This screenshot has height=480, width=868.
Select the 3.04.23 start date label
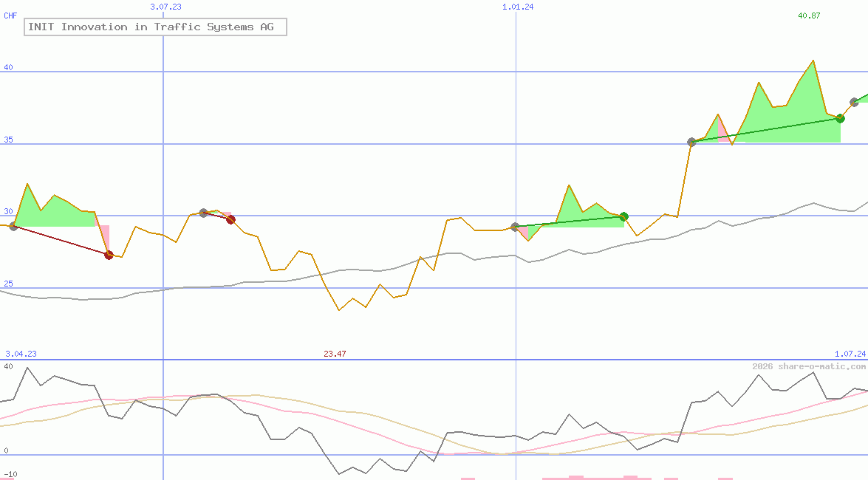click(x=21, y=354)
